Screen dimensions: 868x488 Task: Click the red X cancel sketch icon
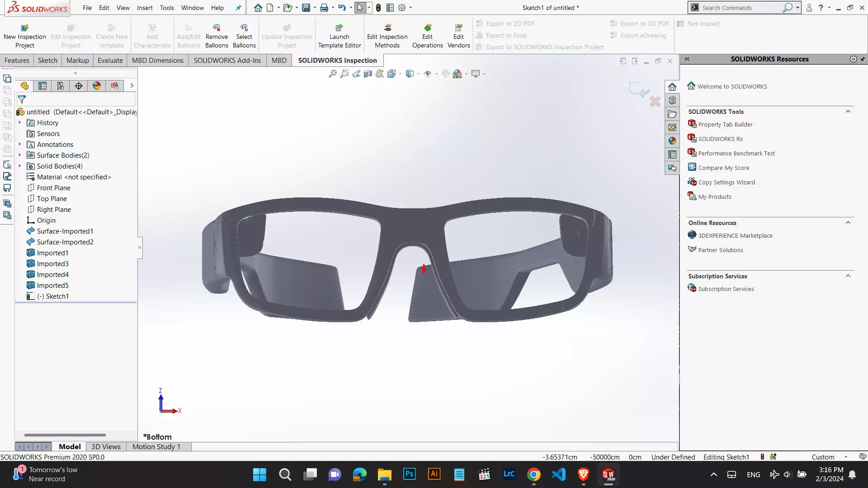(655, 101)
